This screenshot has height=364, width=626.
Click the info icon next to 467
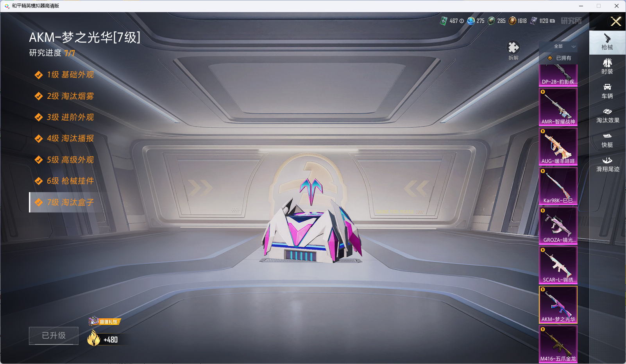(461, 21)
